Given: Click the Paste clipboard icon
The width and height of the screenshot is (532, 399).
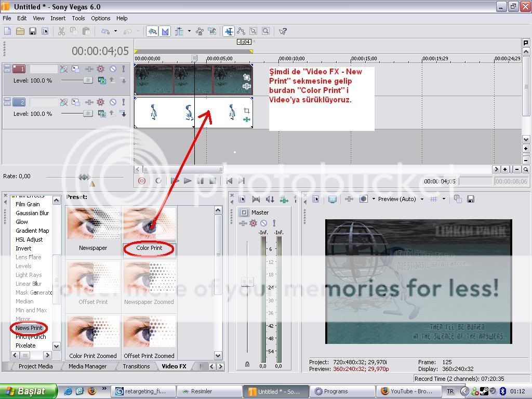Looking at the screenshot, I should [87, 32].
